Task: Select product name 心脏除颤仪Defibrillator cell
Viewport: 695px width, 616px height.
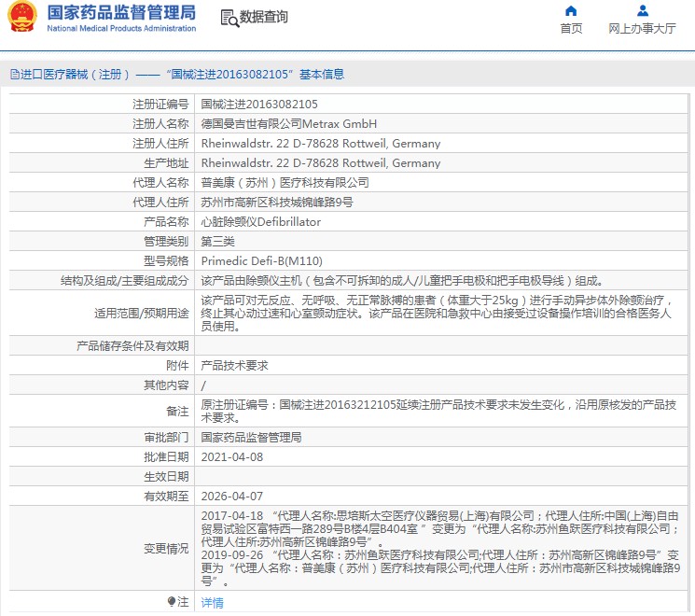Action: click(261, 222)
